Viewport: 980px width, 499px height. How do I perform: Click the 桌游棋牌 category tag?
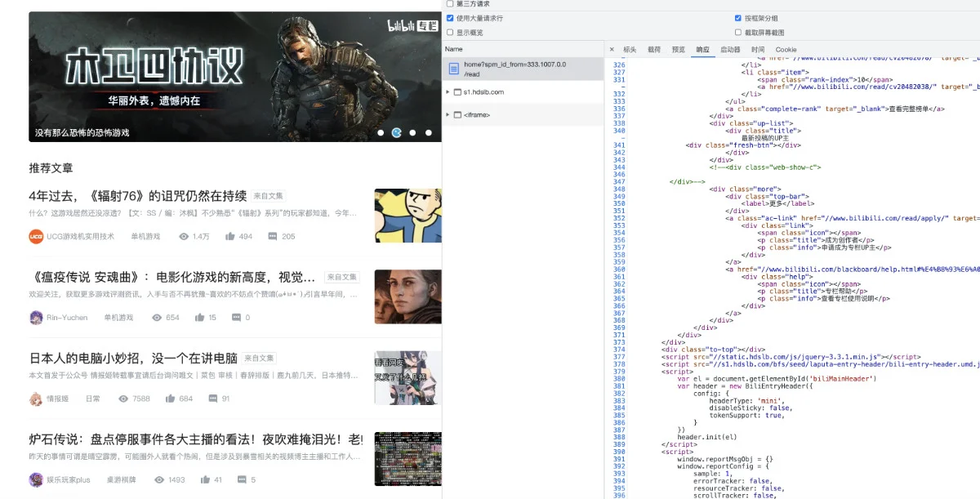(121, 480)
